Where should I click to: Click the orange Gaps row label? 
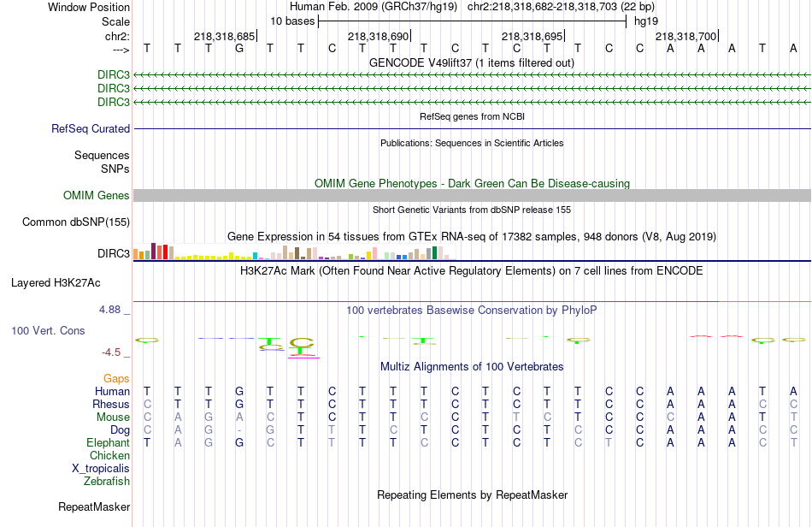[x=116, y=379]
